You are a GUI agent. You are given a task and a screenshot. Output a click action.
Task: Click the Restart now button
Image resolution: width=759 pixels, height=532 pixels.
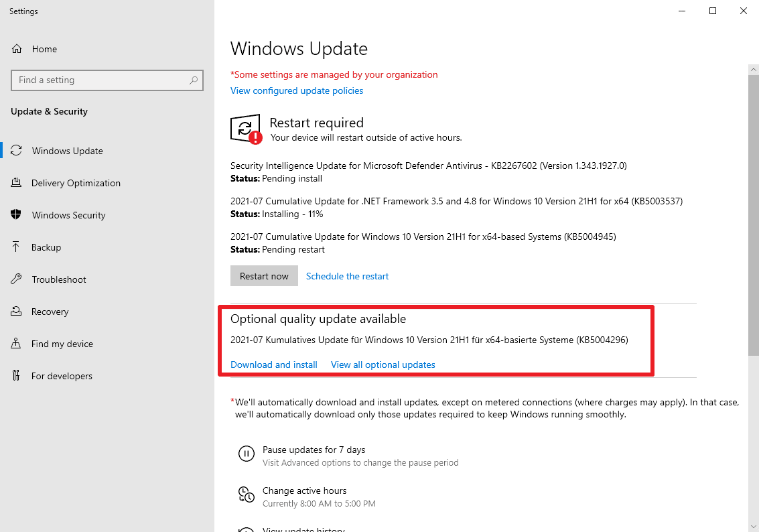coord(264,275)
